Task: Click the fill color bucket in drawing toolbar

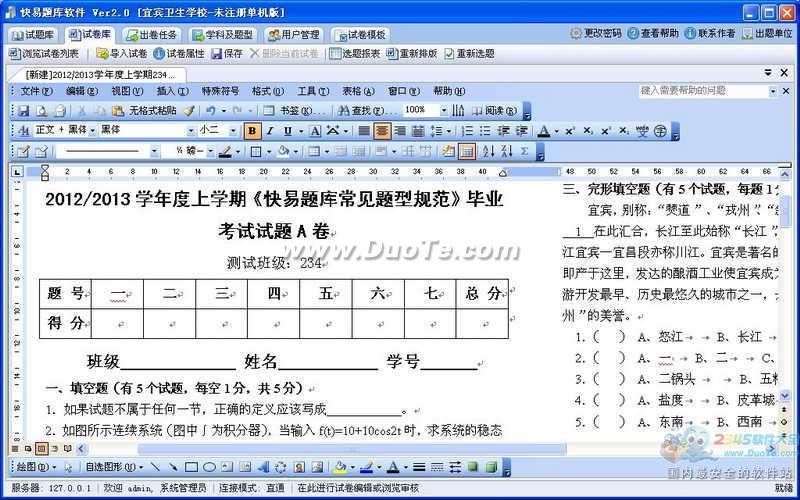Action: [x=339, y=467]
